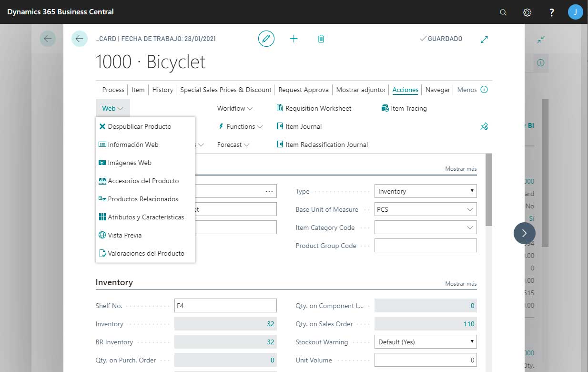Click the help question mark icon
588x372 pixels.
pyautogui.click(x=551, y=12)
